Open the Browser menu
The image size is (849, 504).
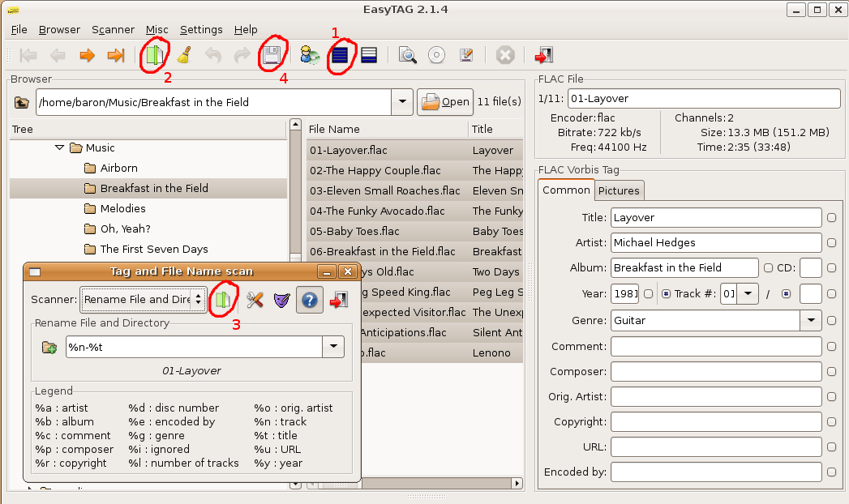coord(59,30)
